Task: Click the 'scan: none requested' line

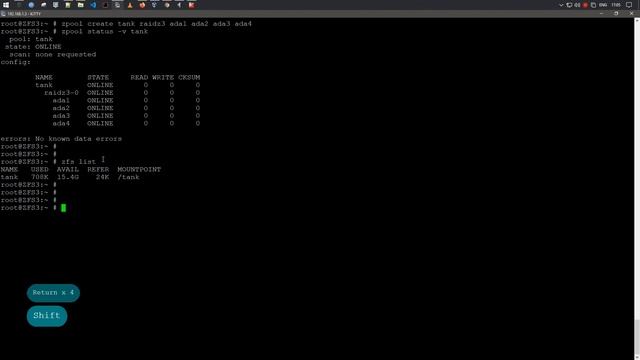Action: tap(53, 54)
